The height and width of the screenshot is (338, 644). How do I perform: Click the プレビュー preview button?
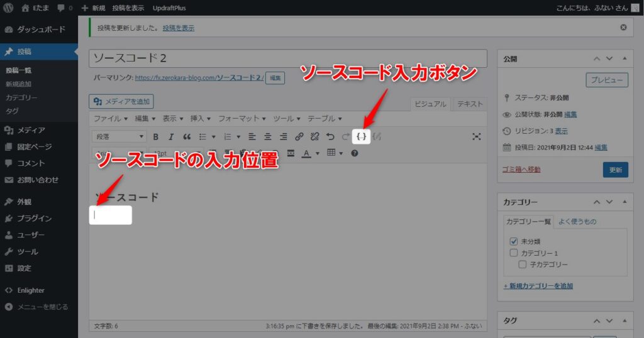pos(607,80)
